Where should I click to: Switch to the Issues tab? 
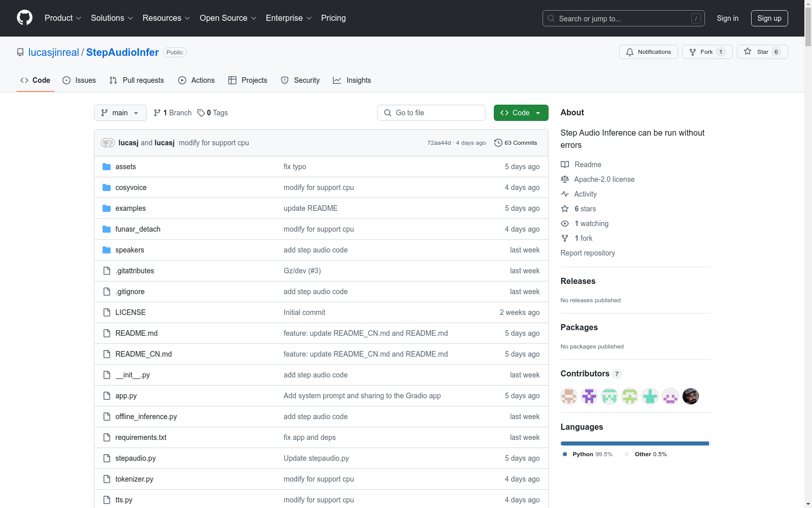pos(79,80)
